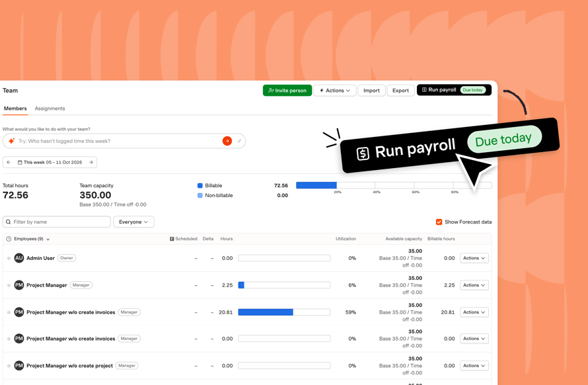Viewport: 588px width, 385px height.
Task: Click the team billable capacity bar with percent ticks
Action: tap(394, 185)
